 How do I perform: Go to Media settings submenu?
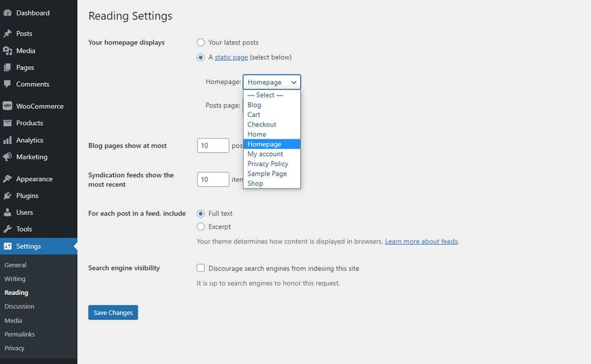point(13,320)
